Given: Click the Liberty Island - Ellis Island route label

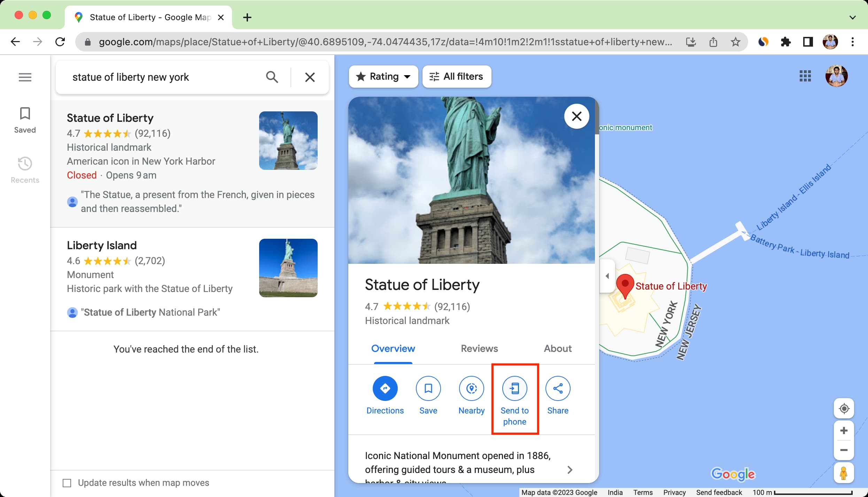Looking at the screenshot, I should click(794, 197).
